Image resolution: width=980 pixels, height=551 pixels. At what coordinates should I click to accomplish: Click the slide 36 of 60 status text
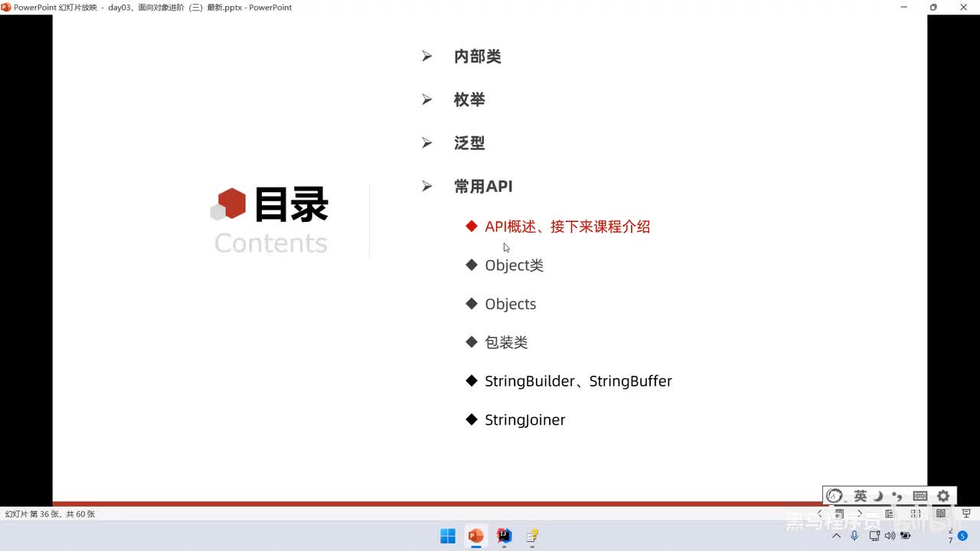coord(50,514)
